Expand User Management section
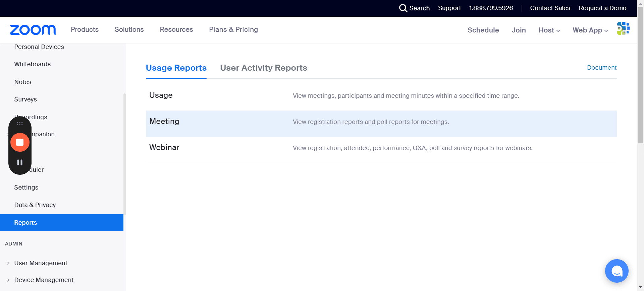 point(8,263)
